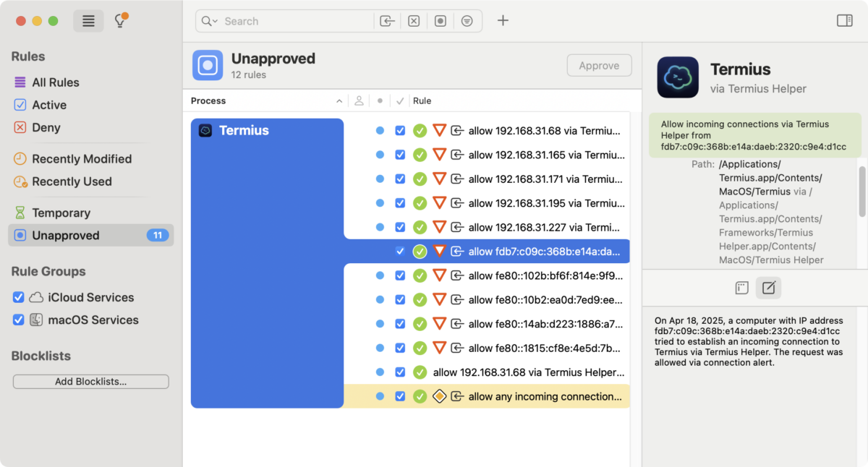This screenshot has width=868, height=467.
Task: Toggle the inspector panel icon at top right
Action: point(844,20)
